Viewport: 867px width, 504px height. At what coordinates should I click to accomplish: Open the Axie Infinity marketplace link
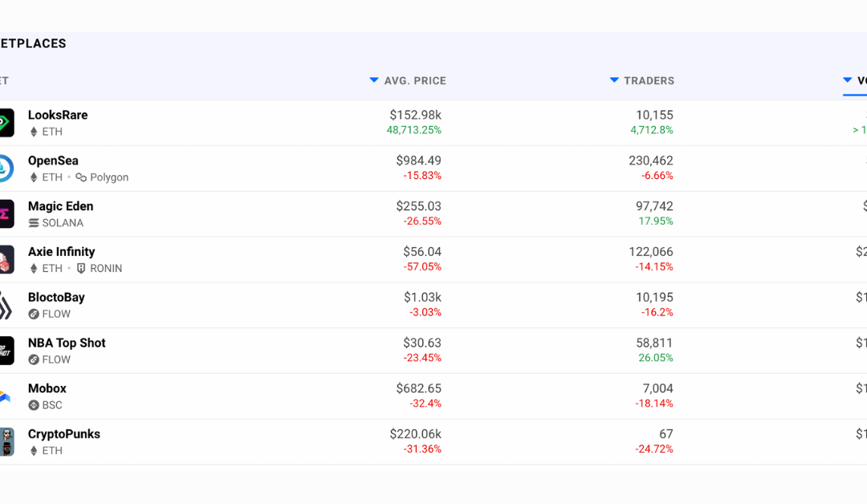click(x=61, y=252)
